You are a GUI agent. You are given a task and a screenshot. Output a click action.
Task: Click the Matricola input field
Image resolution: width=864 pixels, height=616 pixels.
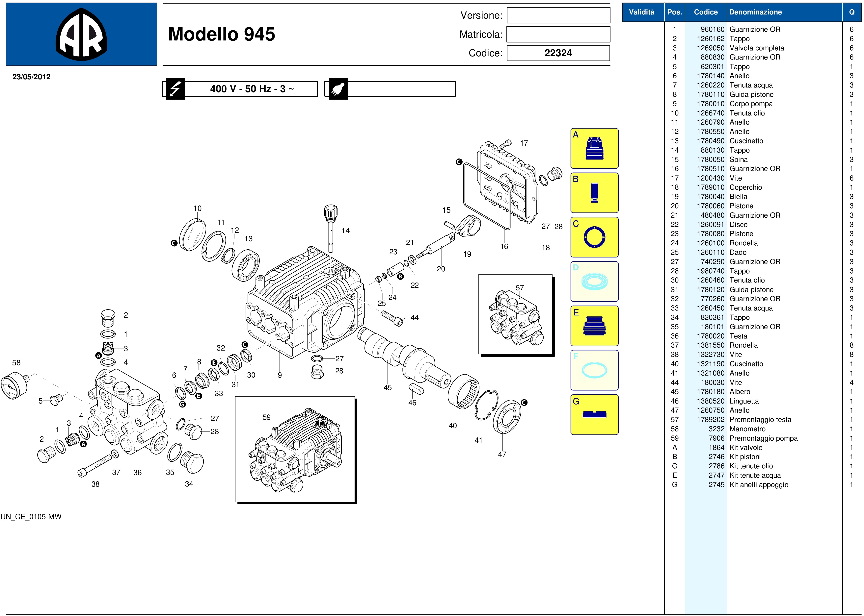click(x=558, y=35)
